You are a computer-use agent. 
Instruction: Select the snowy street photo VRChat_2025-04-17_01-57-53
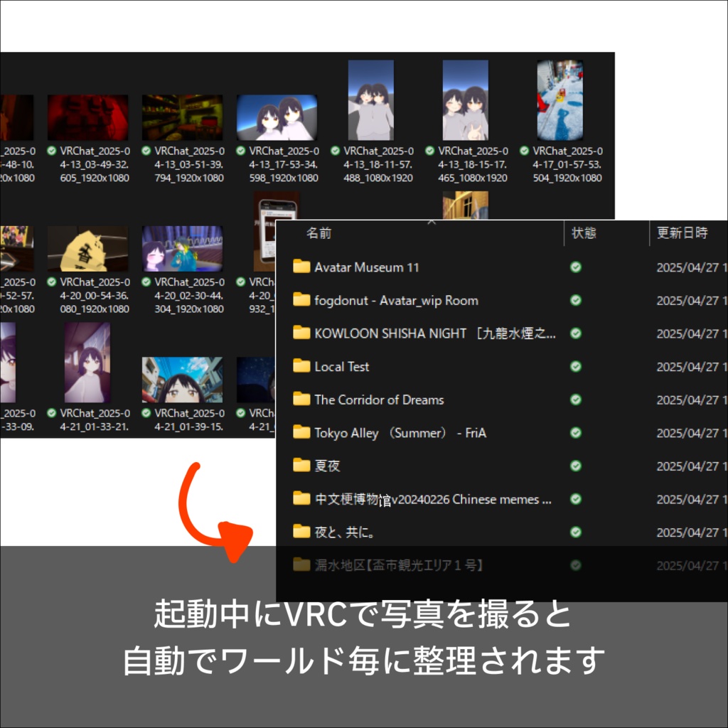pyautogui.click(x=560, y=101)
